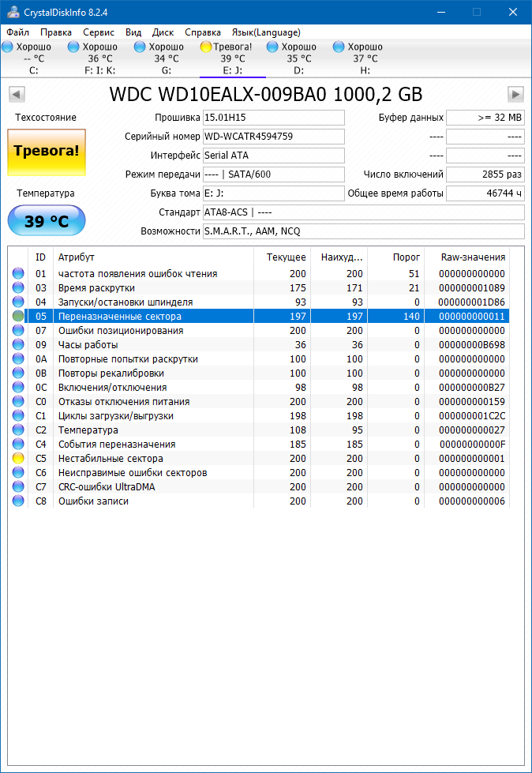The width and height of the screenshot is (532, 773).
Task: Click the CrystalDiskInfo title bar app icon
Action: click(x=13, y=12)
